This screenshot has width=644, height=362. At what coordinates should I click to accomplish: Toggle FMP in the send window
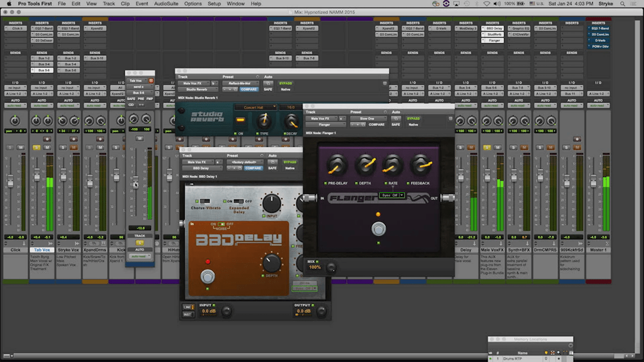149,99
